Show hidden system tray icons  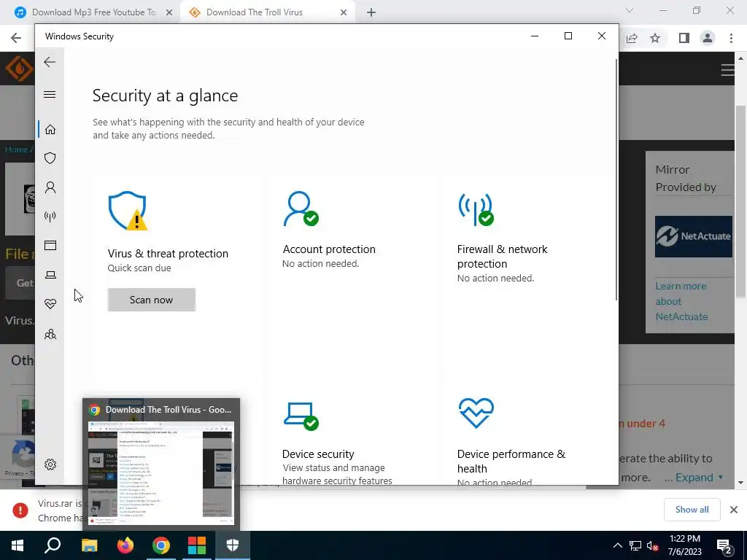617,545
